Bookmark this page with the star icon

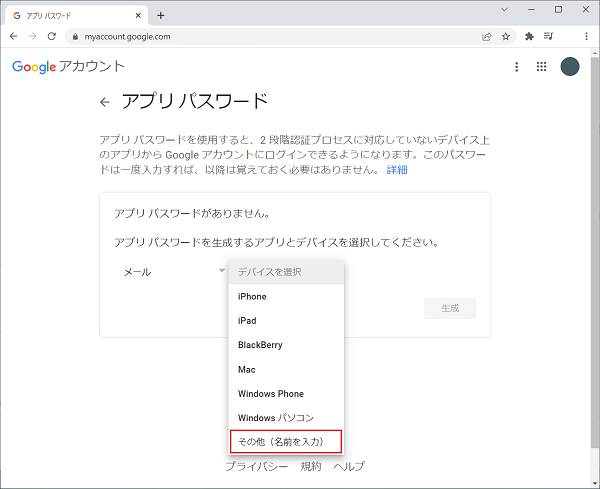point(505,36)
